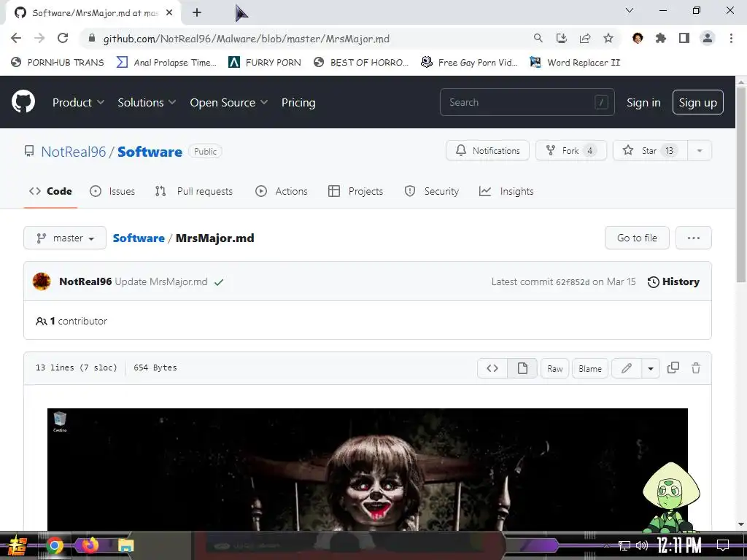747x560 pixels.
Task: Bookmark this page with star icon
Action: click(608, 38)
